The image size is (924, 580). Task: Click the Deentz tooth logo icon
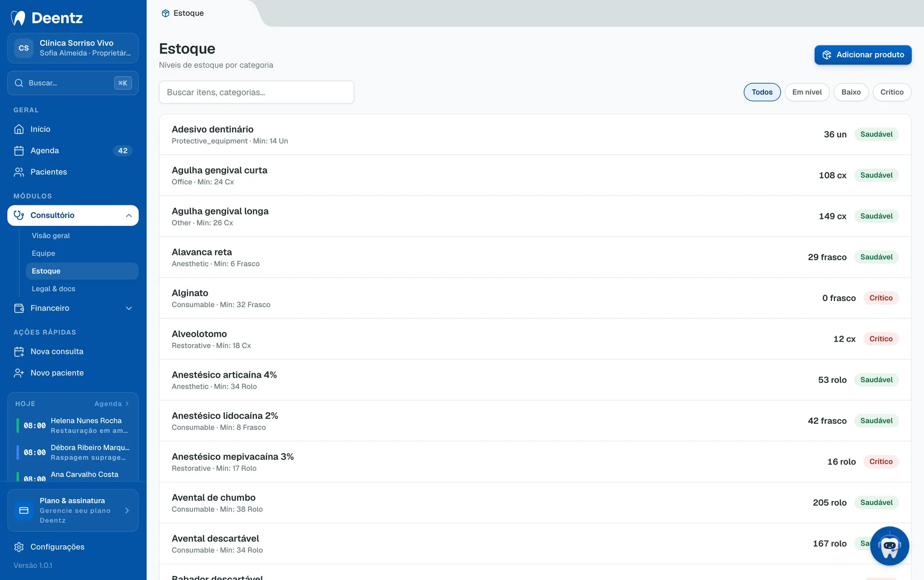point(18,18)
